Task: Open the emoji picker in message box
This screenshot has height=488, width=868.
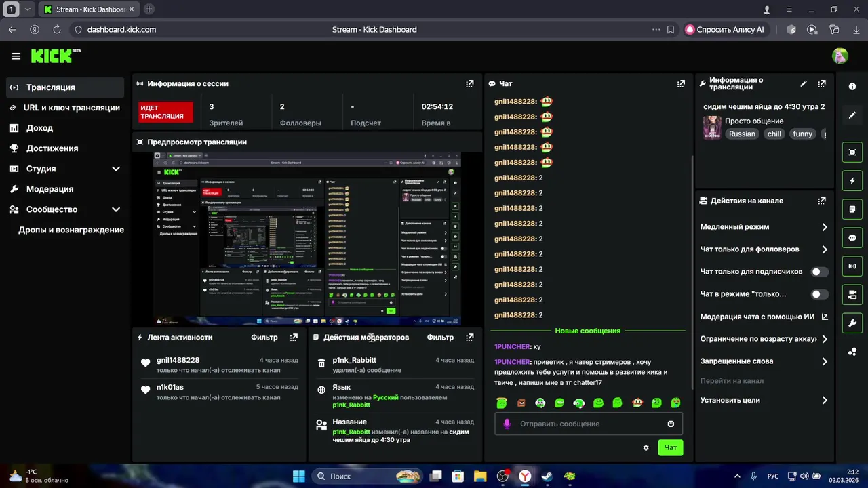Action: click(671, 424)
